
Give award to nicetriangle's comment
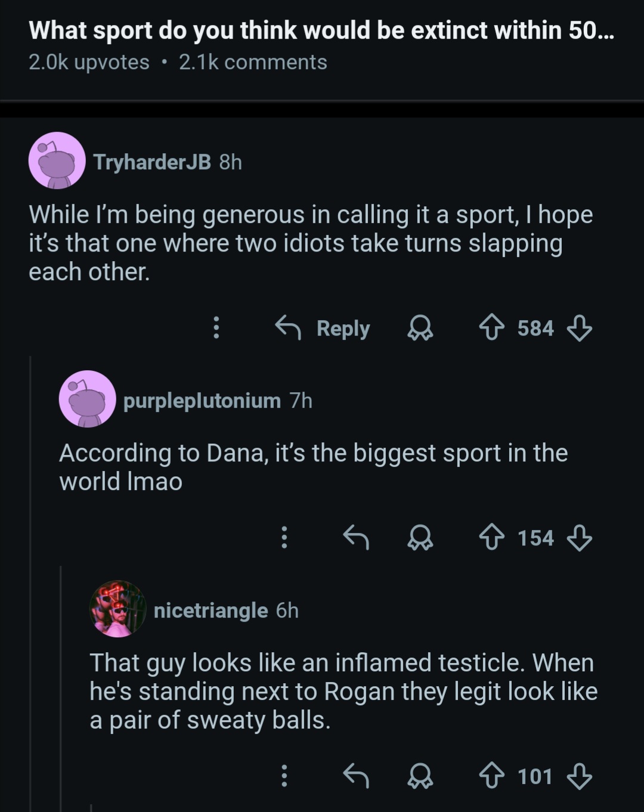[x=420, y=777]
